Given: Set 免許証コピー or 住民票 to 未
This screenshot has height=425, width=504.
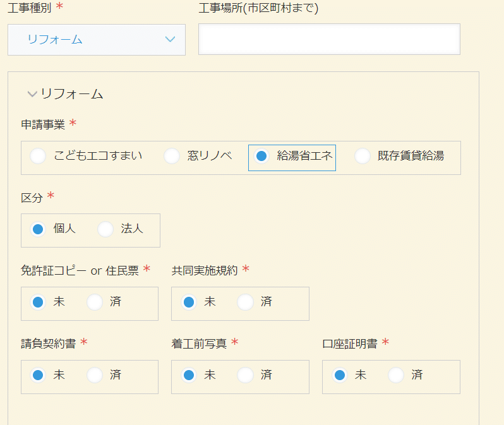Looking at the screenshot, I should pos(38,302).
